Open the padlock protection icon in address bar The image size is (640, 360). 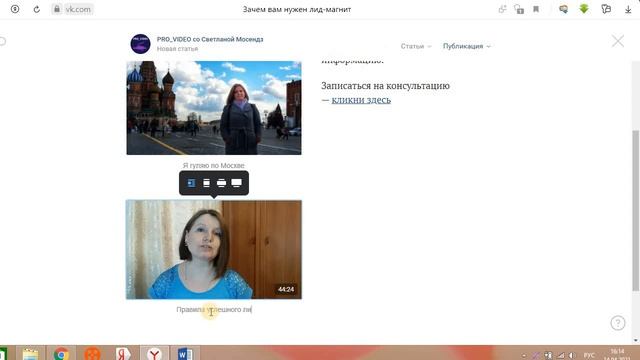519,9
